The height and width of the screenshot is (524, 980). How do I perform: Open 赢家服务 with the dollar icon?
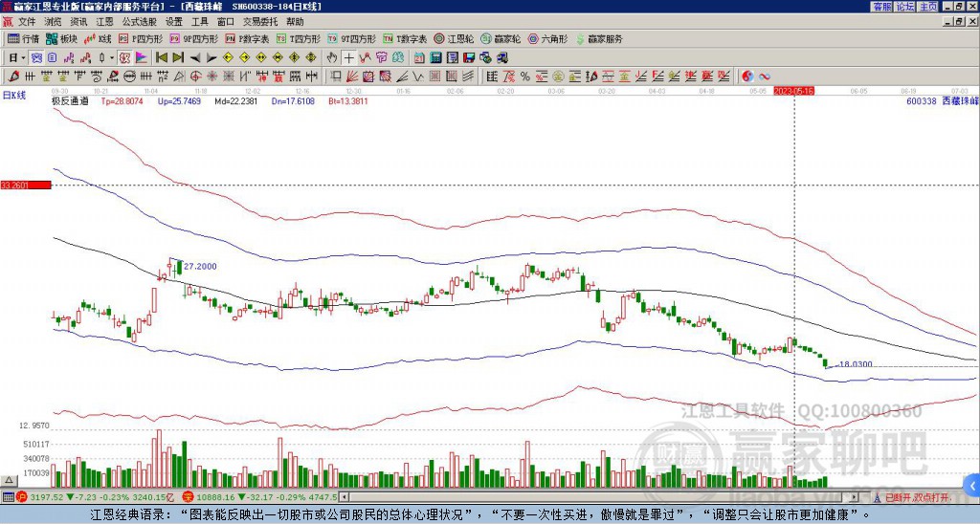pos(599,38)
